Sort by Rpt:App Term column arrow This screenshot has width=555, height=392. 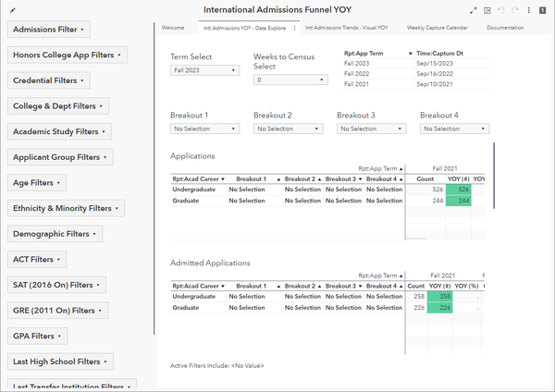[410, 54]
